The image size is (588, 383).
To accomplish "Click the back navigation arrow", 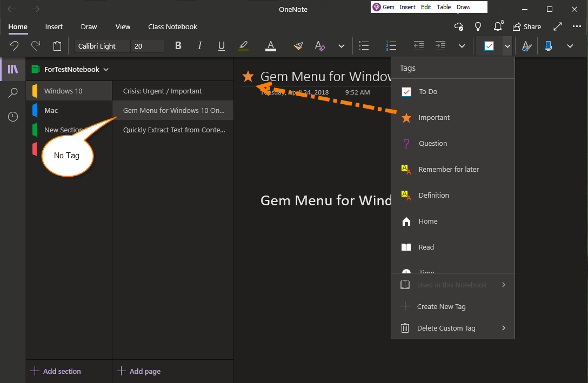I will (12, 9).
